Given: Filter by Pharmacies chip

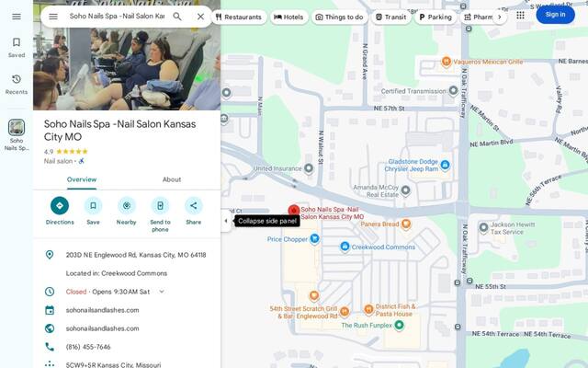Looking at the screenshot, I should [x=478, y=17].
